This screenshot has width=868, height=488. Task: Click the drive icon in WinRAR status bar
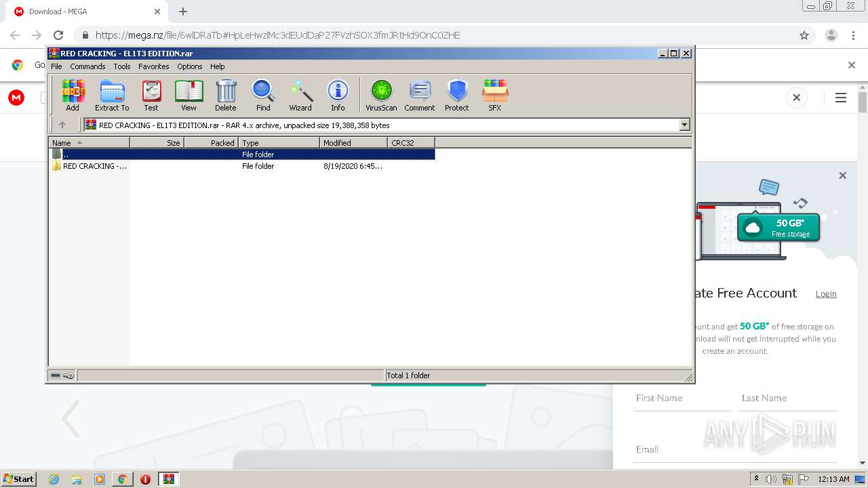click(x=56, y=375)
